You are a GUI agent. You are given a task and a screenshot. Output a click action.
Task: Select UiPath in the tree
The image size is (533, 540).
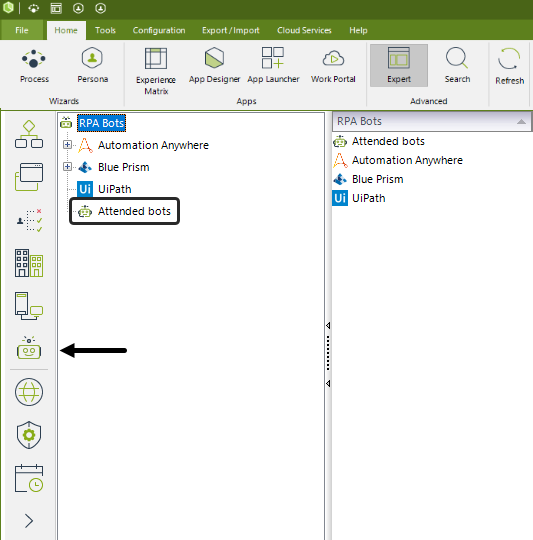114,189
